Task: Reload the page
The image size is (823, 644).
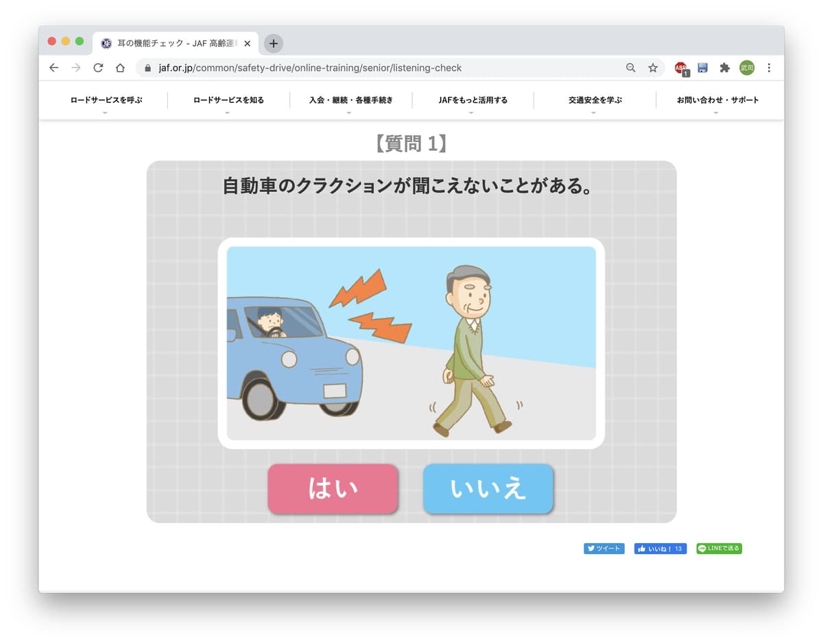Action: click(x=97, y=68)
